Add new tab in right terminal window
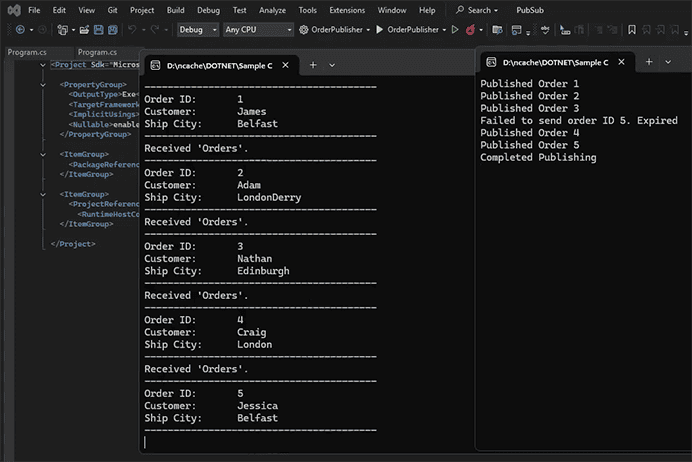The width and height of the screenshot is (692, 462). (648, 61)
